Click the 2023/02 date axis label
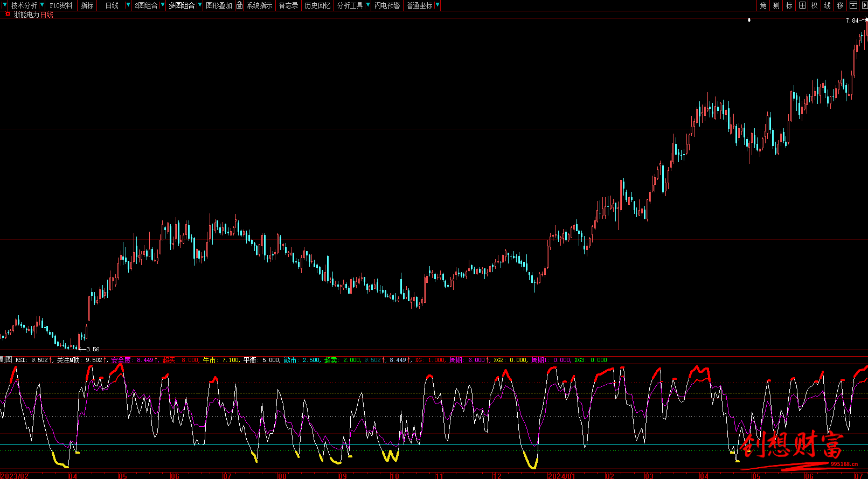868x479 pixels. click(x=15, y=476)
